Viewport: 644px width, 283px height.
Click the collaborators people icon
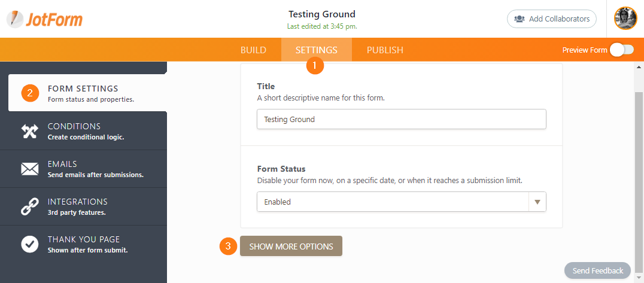point(520,19)
